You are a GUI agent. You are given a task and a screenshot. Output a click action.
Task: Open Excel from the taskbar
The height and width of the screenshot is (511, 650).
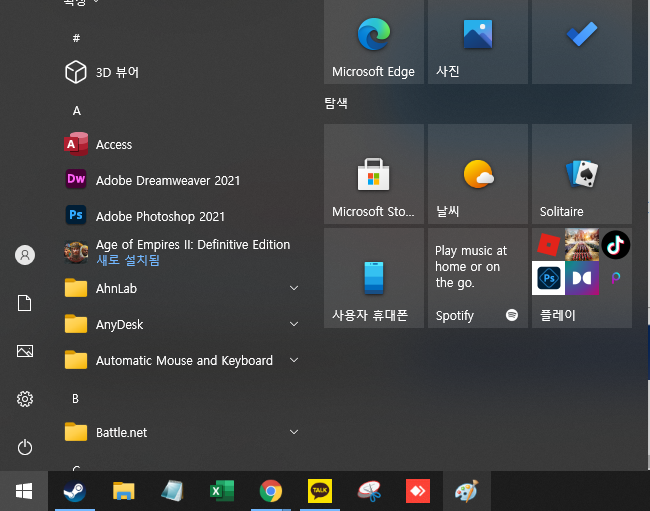coord(221,491)
